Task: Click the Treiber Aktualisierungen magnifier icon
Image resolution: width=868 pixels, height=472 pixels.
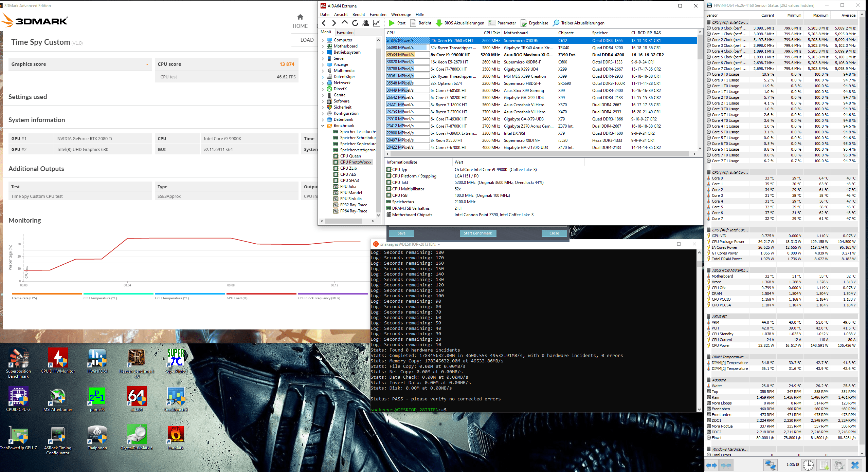Action: click(556, 23)
